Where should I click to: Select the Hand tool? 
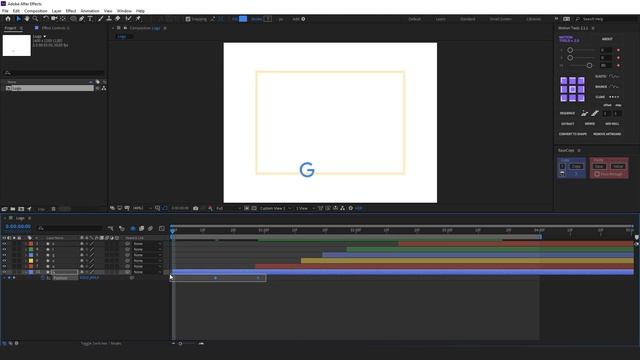point(27,19)
